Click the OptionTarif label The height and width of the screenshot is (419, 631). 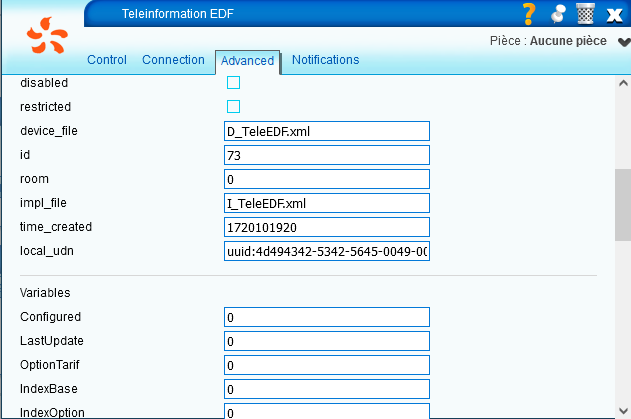pyautogui.click(x=49, y=365)
